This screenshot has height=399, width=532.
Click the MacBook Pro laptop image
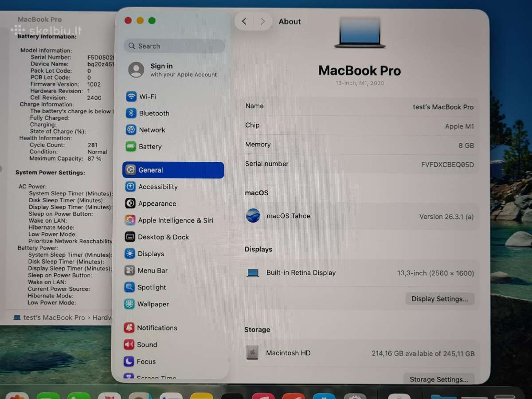click(x=360, y=32)
